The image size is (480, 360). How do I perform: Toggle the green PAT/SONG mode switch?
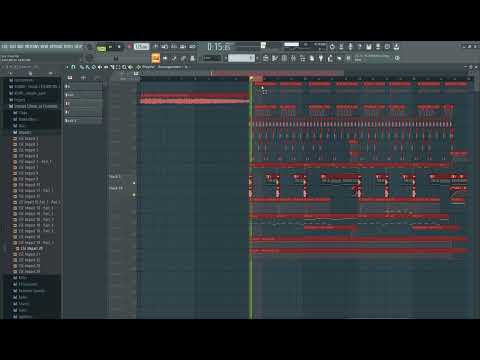[x=101, y=49]
